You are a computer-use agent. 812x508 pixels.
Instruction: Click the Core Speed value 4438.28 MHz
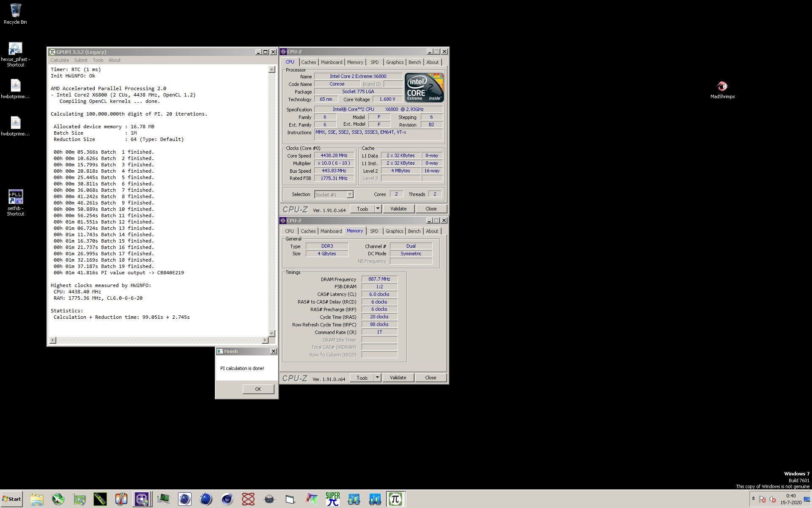[x=334, y=156]
